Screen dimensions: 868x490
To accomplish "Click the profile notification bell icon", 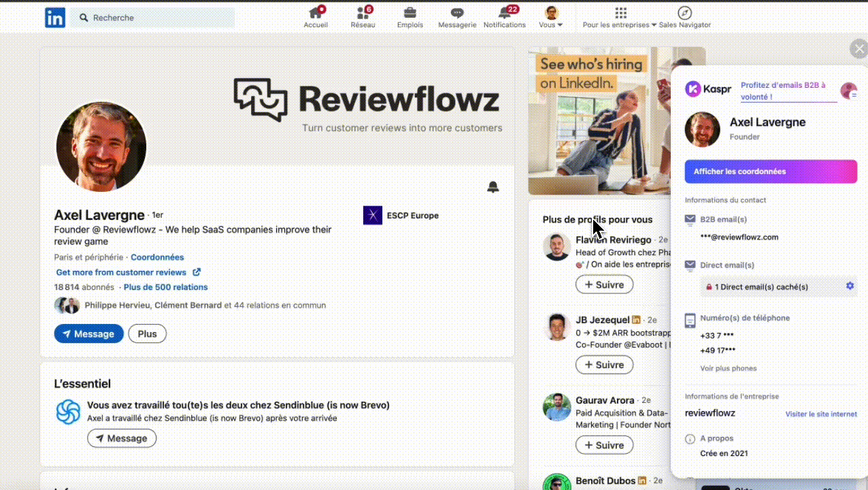I will 493,187.
